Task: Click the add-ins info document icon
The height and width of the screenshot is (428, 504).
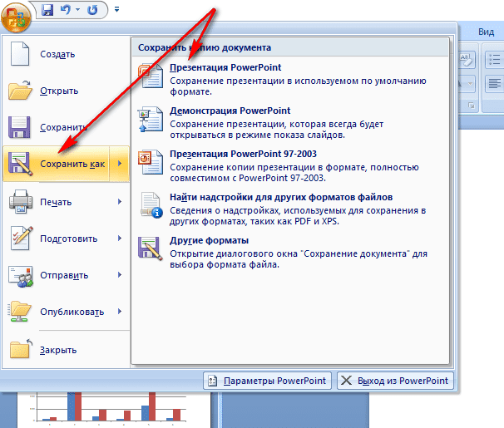Action: click(x=151, y=205)
